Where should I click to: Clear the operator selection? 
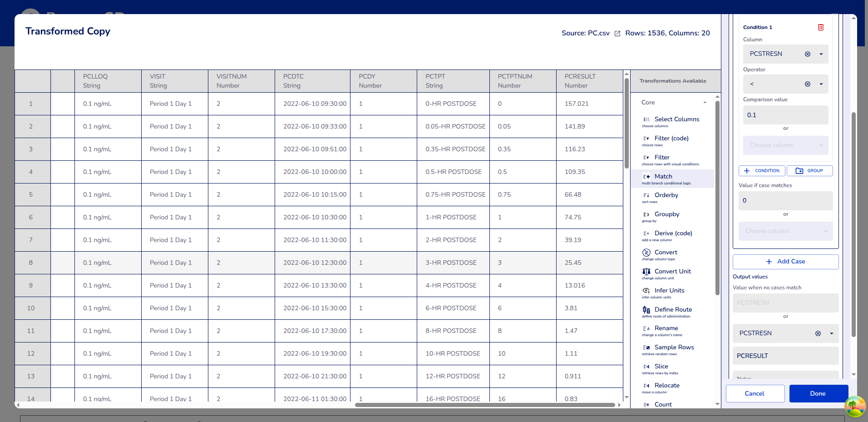pyautogui.click(x=807, y=84)
